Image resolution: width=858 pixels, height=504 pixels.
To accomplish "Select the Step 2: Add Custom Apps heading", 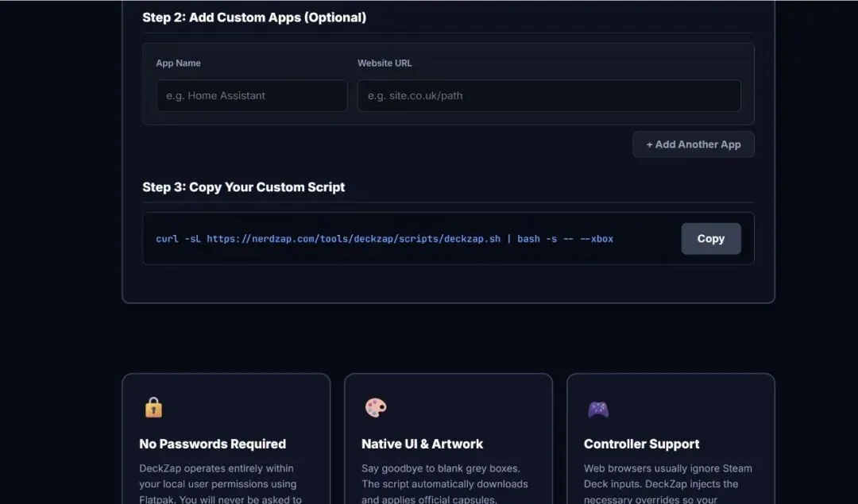I will 254,17.
